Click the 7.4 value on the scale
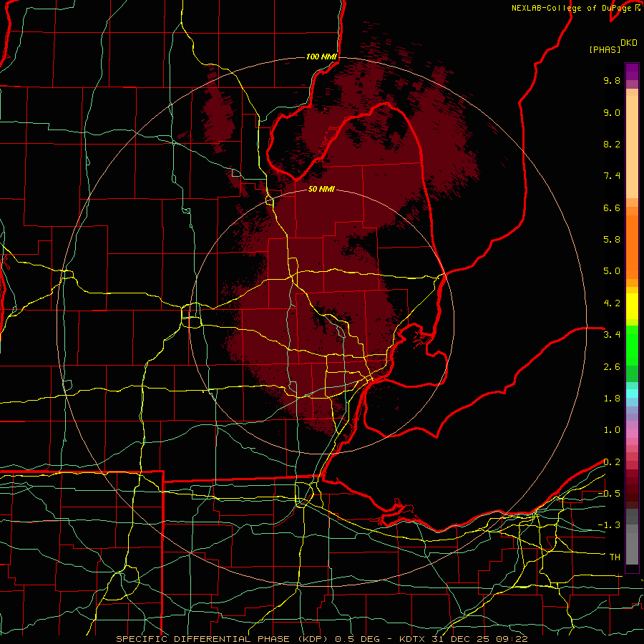The height and width of the screenshot is (644, 644). click(x=612, y=176)
